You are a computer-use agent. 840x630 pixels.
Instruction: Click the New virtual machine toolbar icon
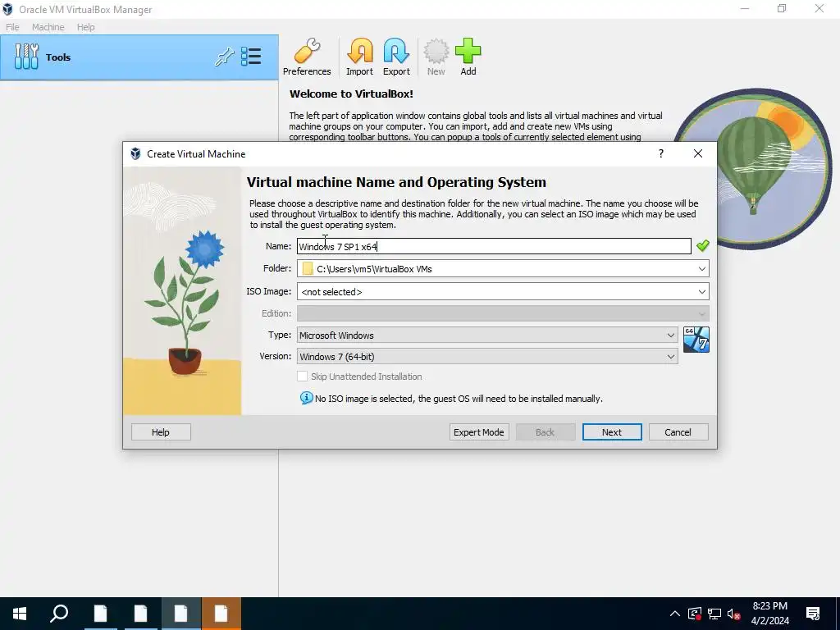pyautogui.click(x=436, y=57)
